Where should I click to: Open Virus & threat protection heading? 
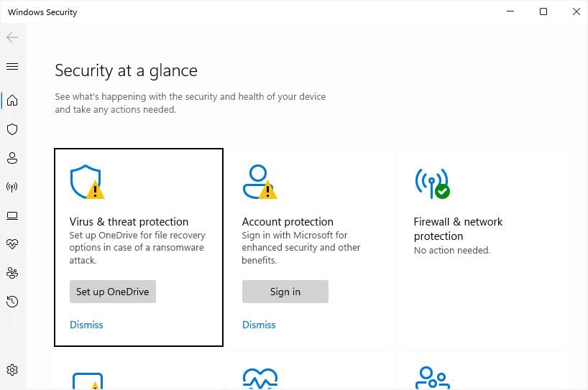[129, 222]
